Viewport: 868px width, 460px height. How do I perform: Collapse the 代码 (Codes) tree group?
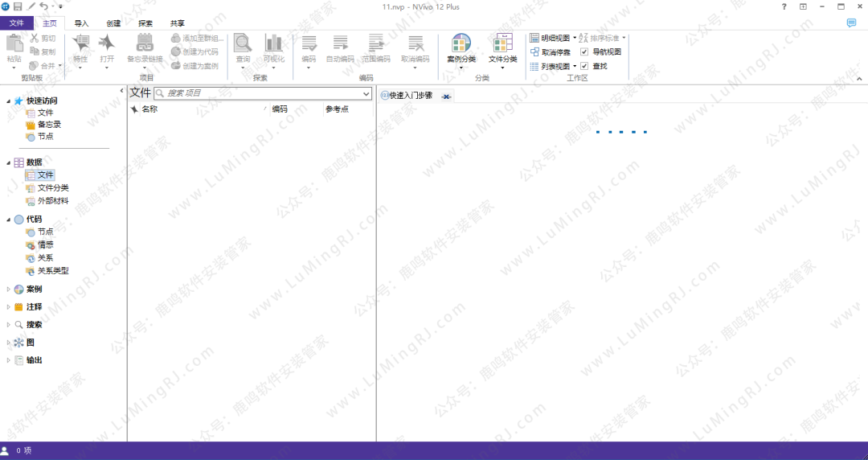pos(9,219)
